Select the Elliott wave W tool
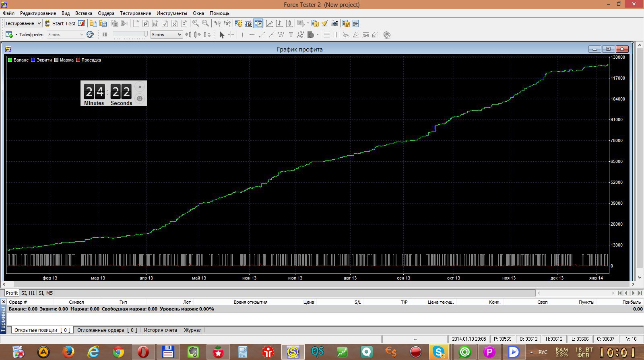The width and height of the screenshot is (644, 360). coord(281,35)
